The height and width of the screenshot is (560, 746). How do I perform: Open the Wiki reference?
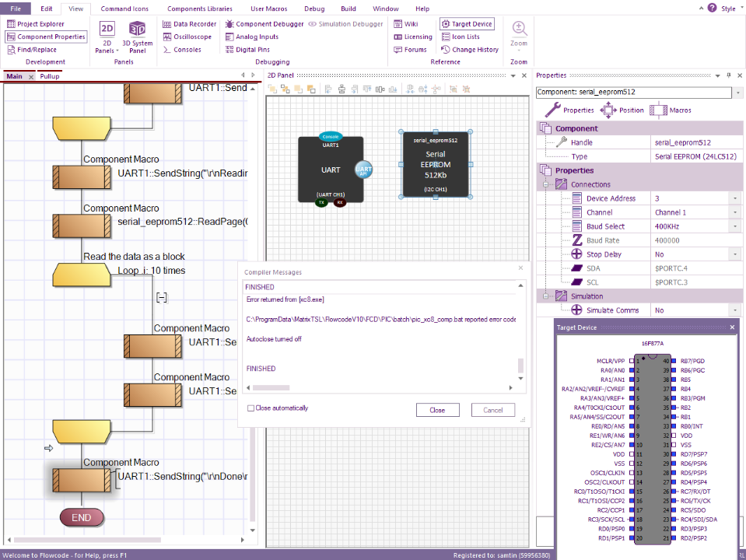[x=406, y=24]
